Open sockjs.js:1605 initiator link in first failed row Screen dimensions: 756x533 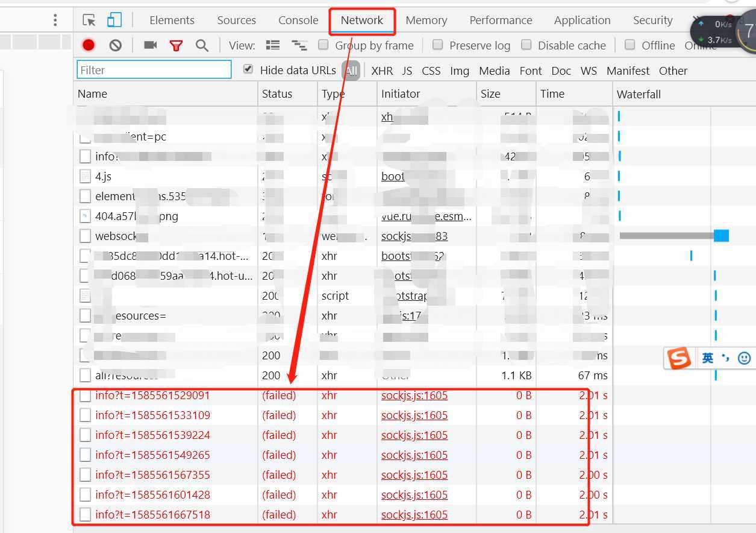click(x=414, y=396)
